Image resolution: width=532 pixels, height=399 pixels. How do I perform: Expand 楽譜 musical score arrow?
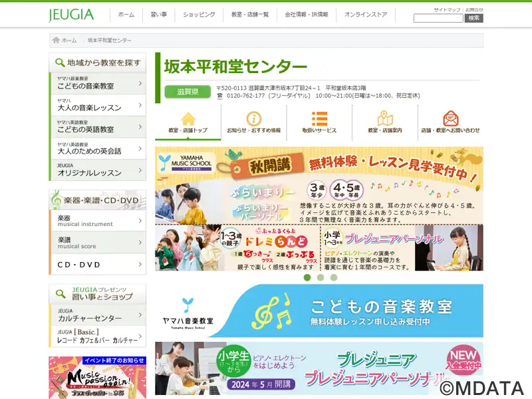pyautogui.click(x=140, y=243)
